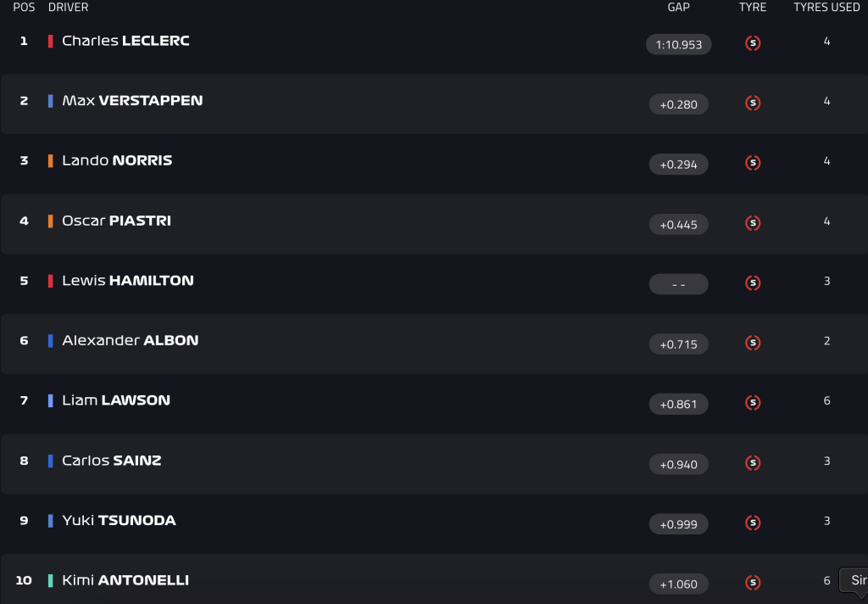The image size is (868, 604).
Task: Click the GAP column header
Action: (678, 7)
